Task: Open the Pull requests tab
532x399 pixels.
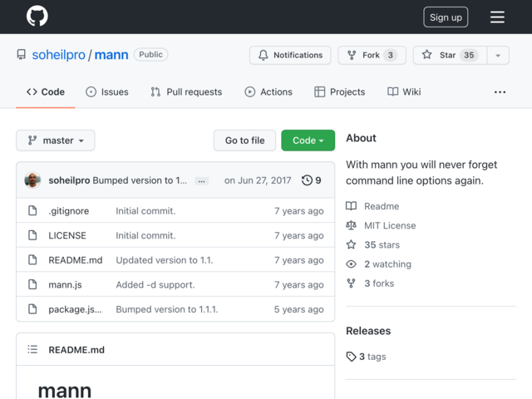Action: (x=186, y=91)
